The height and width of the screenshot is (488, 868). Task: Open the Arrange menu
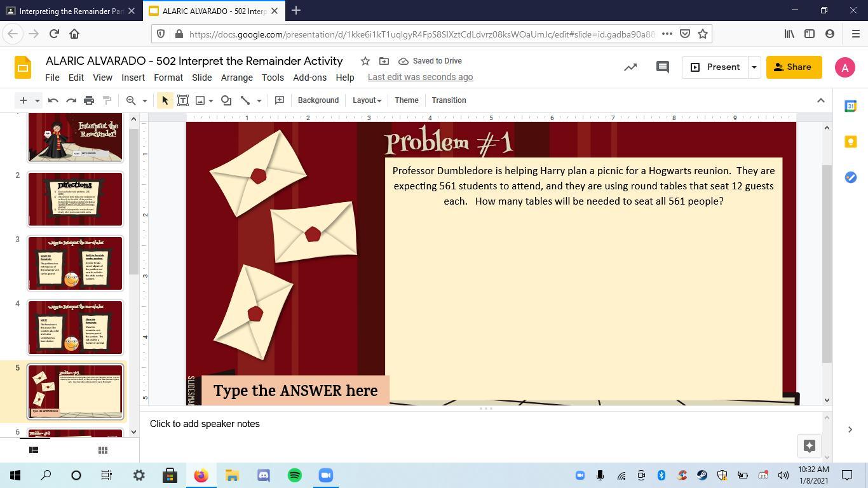point(237,78)
